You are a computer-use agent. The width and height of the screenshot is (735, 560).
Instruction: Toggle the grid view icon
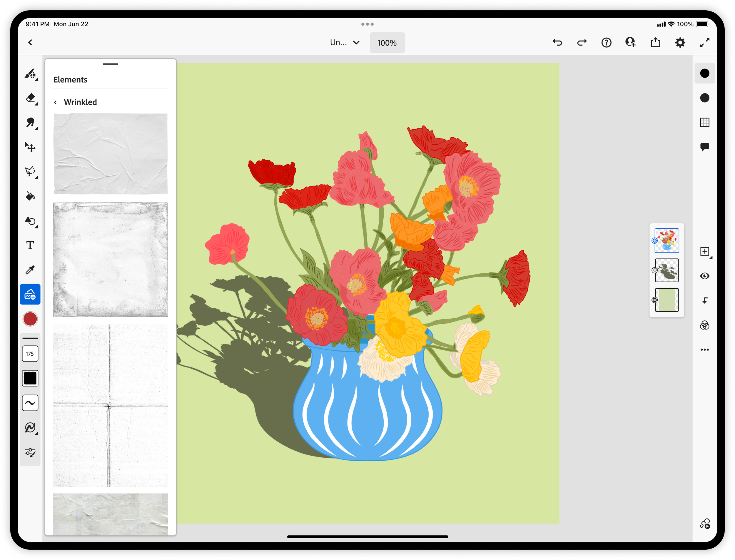pos(704,122)
